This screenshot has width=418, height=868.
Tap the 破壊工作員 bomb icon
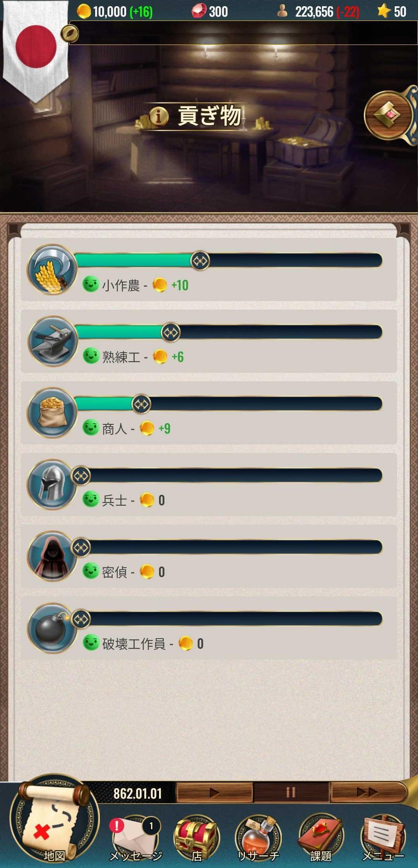[52, 628]
